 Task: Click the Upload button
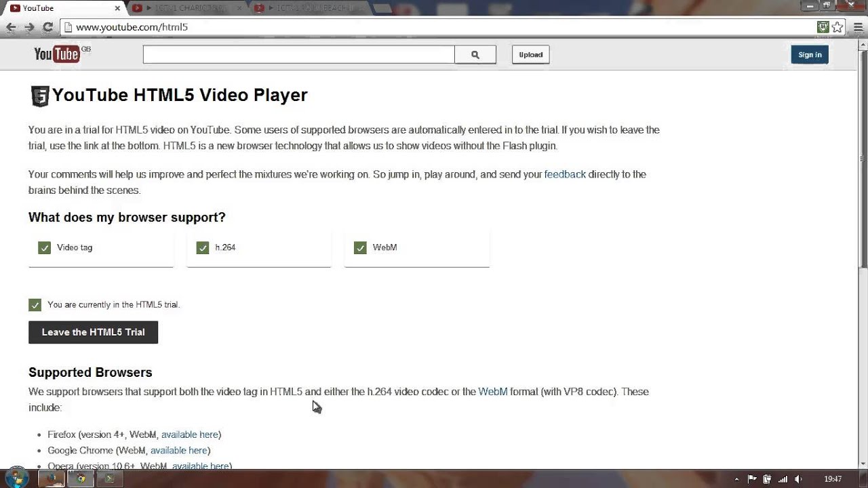coord(530,55)
